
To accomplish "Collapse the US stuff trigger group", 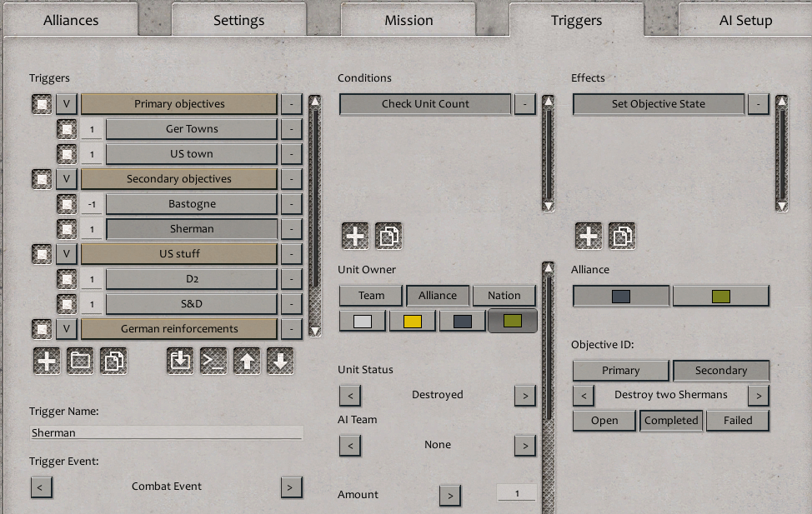I will coord(67,254).
